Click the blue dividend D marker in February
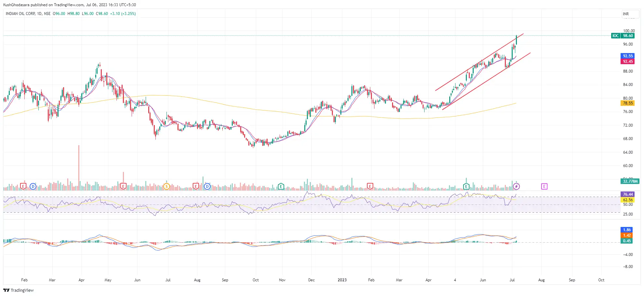 tap(33, 186)
